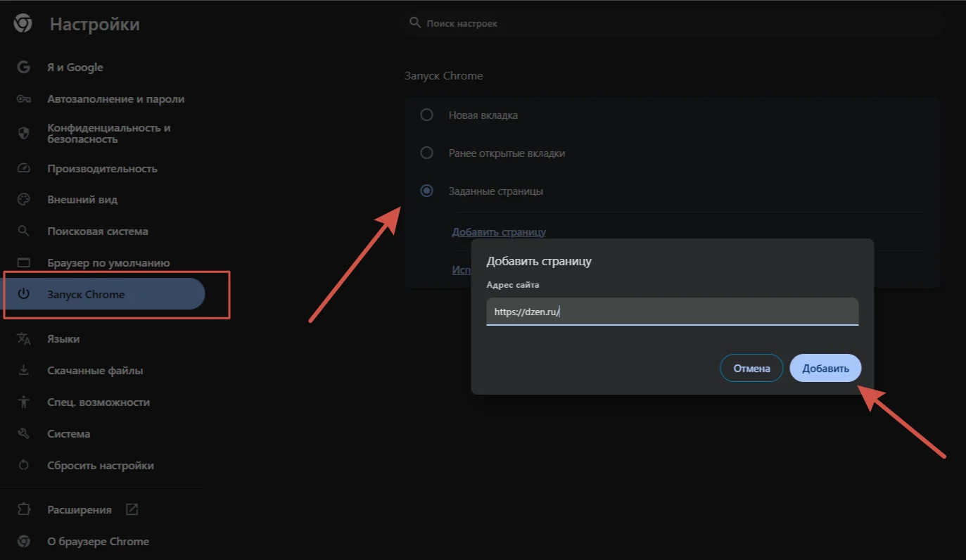Click the Настройки page title

coord(95,24)
